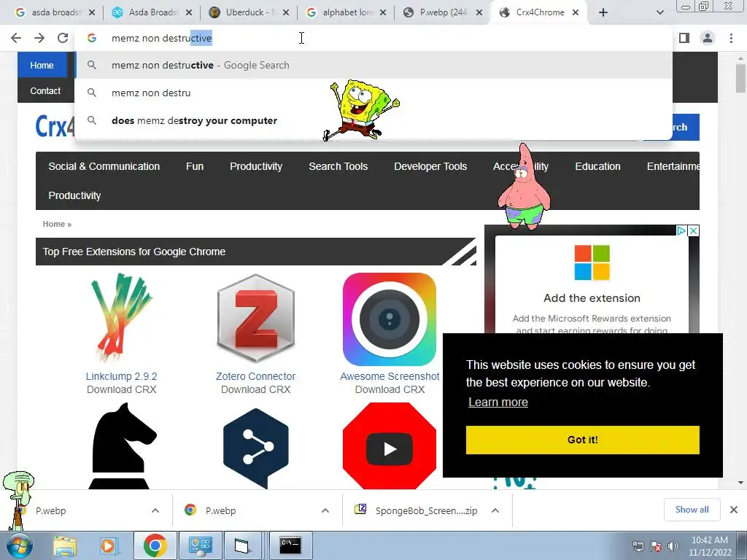
Task: Click the Action Center flag tray icon
Action: [x=656, y=546]
